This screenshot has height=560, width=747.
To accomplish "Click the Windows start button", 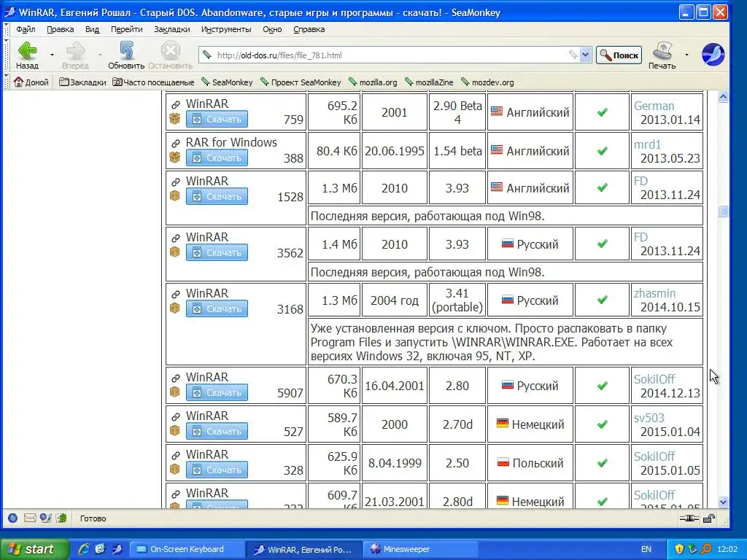I will 34,549.
